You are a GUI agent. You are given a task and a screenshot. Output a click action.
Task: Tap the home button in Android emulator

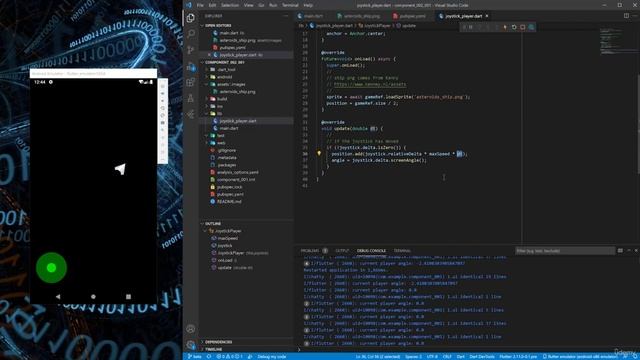pos(93,297)
